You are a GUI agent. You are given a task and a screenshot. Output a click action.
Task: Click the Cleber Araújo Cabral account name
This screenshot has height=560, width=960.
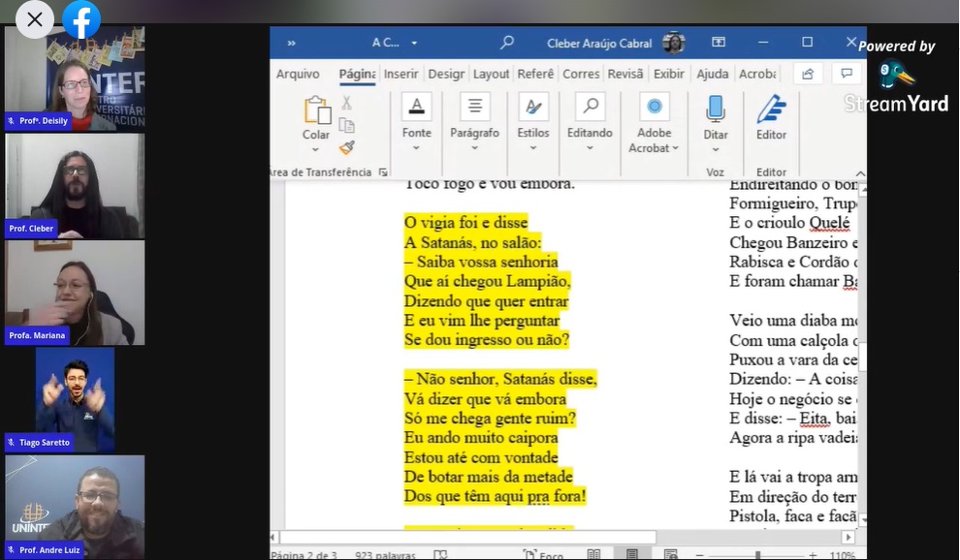(600, 43)
